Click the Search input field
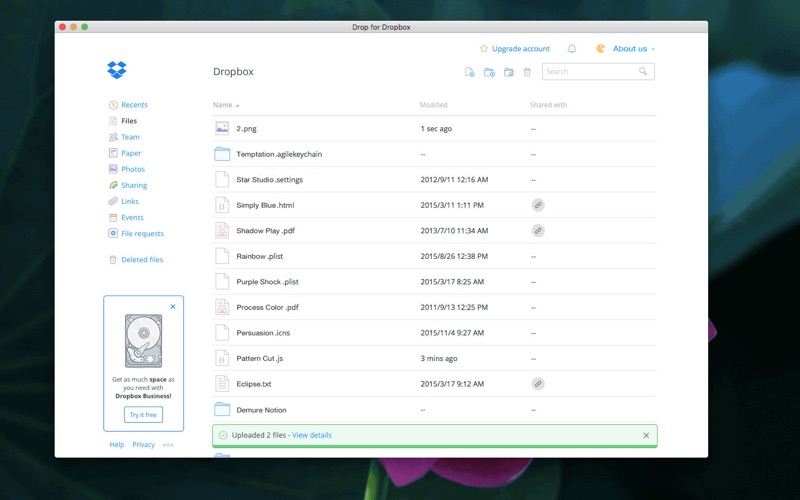The width and height of the screenshot is (800, 500). coord(598,71)
